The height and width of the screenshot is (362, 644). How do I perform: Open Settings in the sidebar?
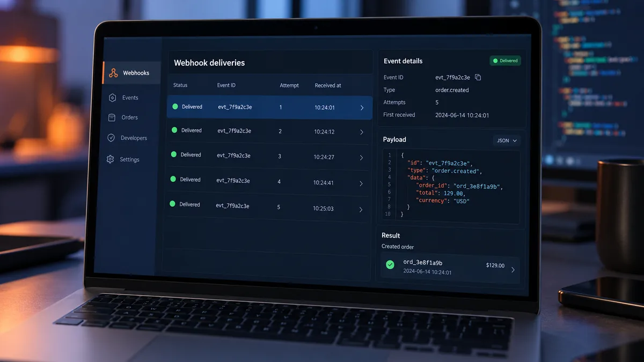(129, 160)
